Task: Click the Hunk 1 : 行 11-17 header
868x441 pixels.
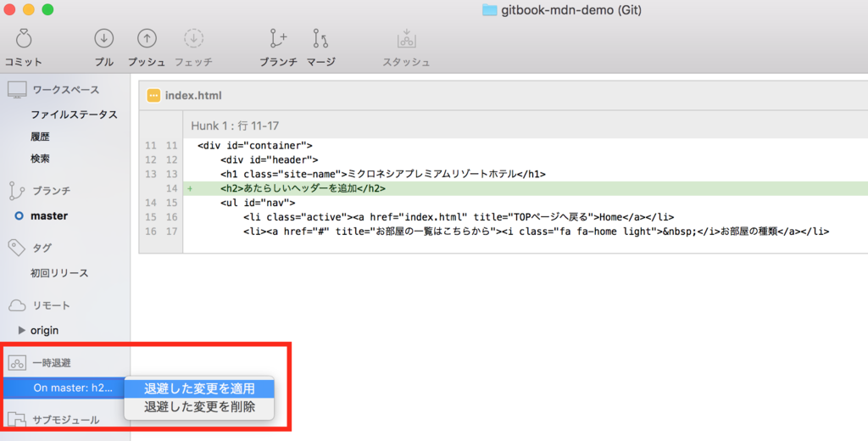Action: click(235, 126)
